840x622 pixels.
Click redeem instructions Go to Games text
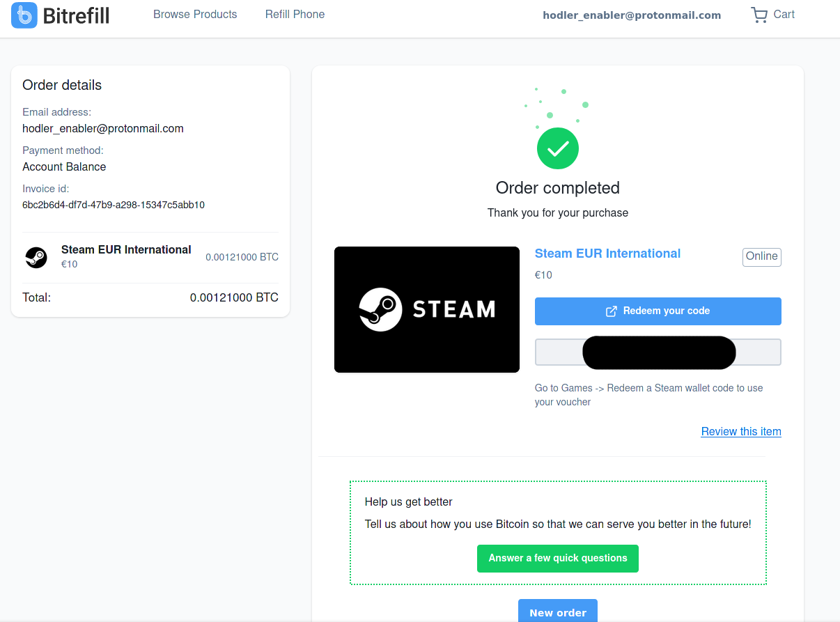coord(649,395)
